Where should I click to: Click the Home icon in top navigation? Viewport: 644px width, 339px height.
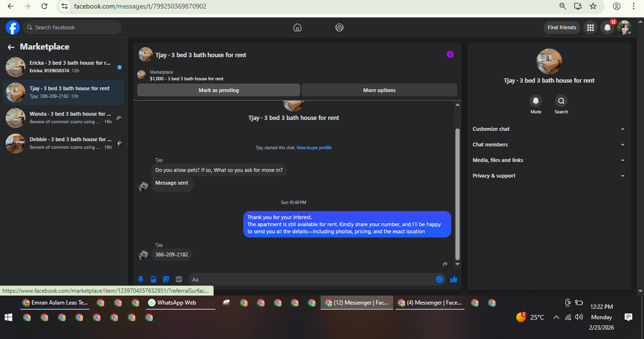click(297, 27)
